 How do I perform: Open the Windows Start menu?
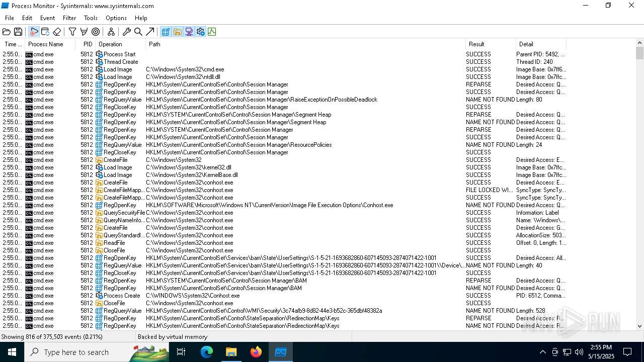pos(12,352)
